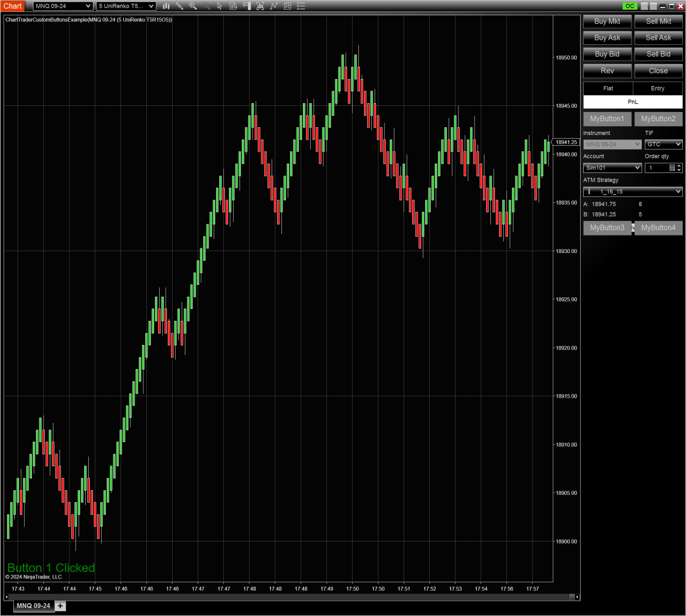Open the chart Properties list icon
The width and height of the screenshot is (686, 616).
click(x=301, y=6)
